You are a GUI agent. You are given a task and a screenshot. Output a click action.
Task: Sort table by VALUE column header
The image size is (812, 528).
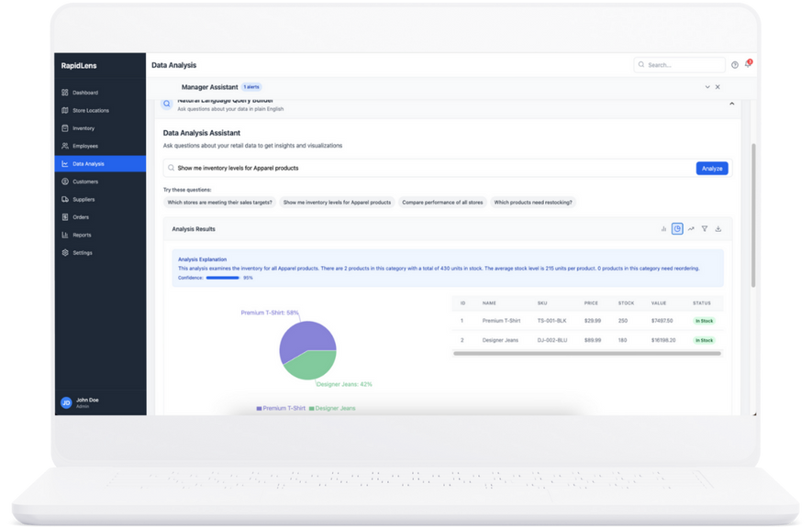[659, 303]
